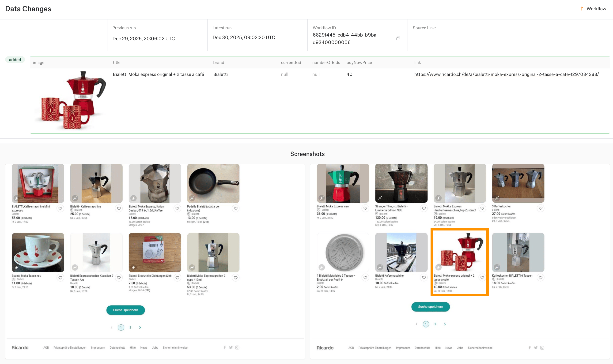Favorite the Padella Bialetti listing
Image resolution: width=613 pixels, height=364 pixels.
236,208
